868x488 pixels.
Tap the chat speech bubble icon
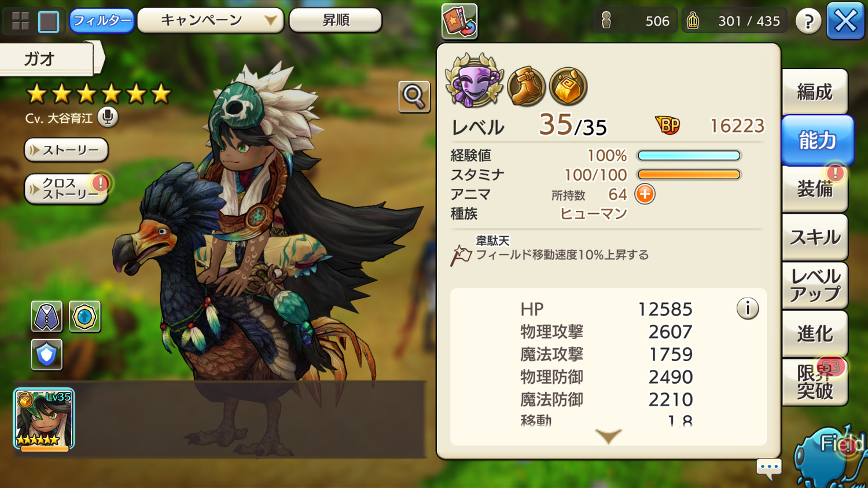tap(769, 468)
